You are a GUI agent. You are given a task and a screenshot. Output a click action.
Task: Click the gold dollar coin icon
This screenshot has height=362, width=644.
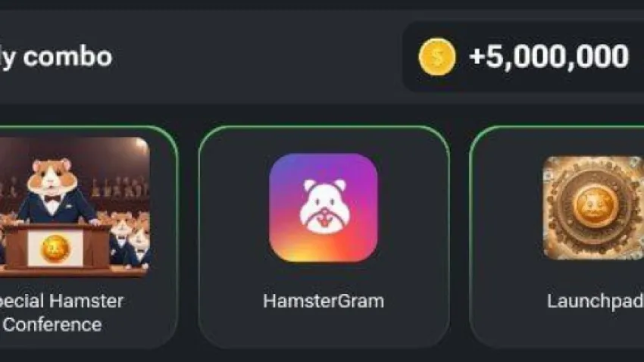pos(436,57)
